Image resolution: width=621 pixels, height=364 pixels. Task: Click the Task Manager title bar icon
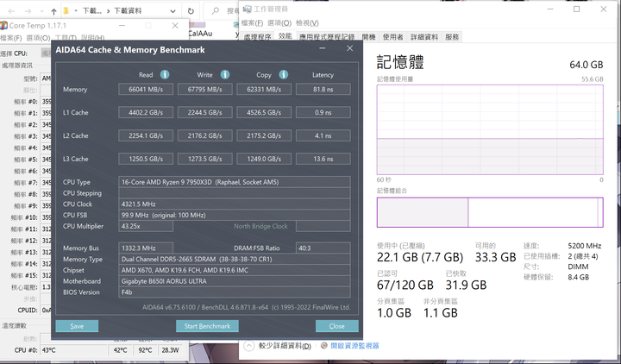(248, 9)
